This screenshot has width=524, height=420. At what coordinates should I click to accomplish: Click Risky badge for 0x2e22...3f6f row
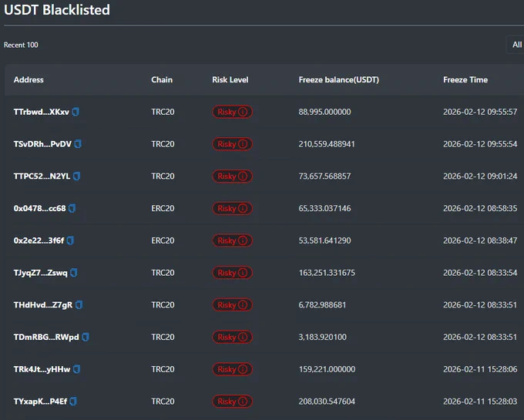click(x=232, y=240)
